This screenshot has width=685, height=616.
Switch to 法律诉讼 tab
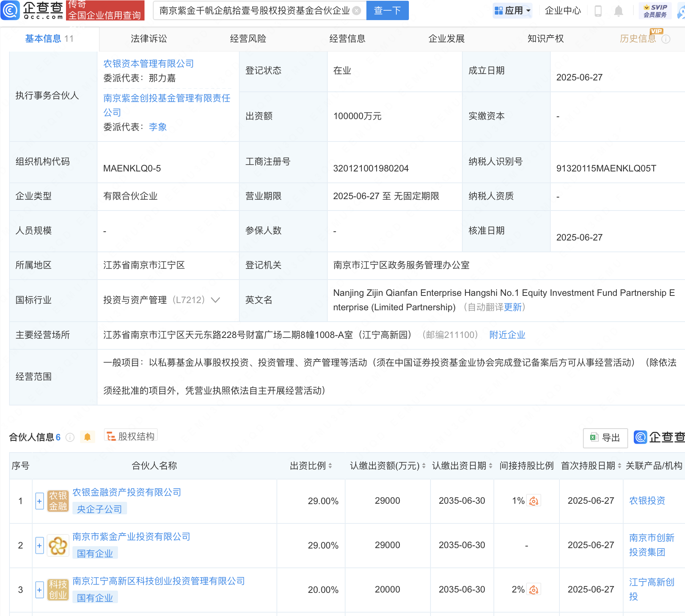[149, 39]
